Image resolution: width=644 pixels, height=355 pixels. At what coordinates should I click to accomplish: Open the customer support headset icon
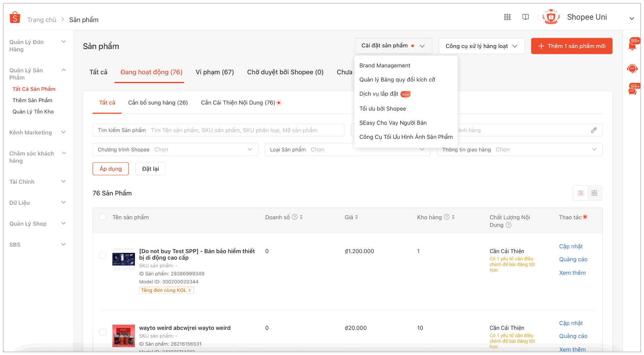tap(632, 69)
